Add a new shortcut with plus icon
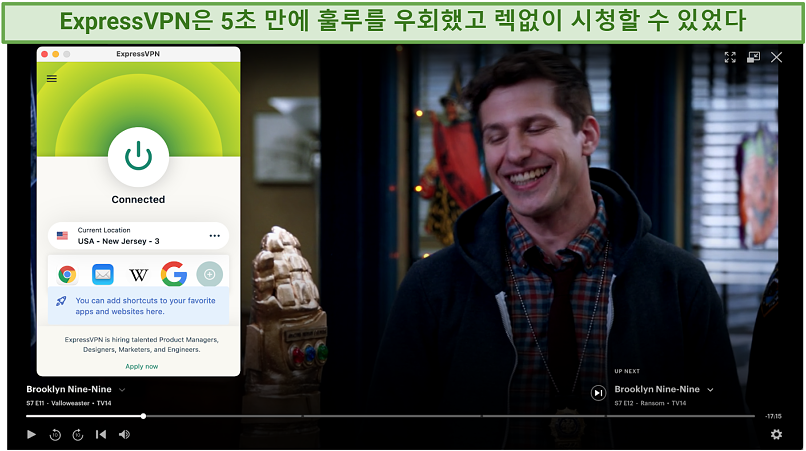Image resolution: width=806 pixels, height=451 pixels. coord(210,275)
